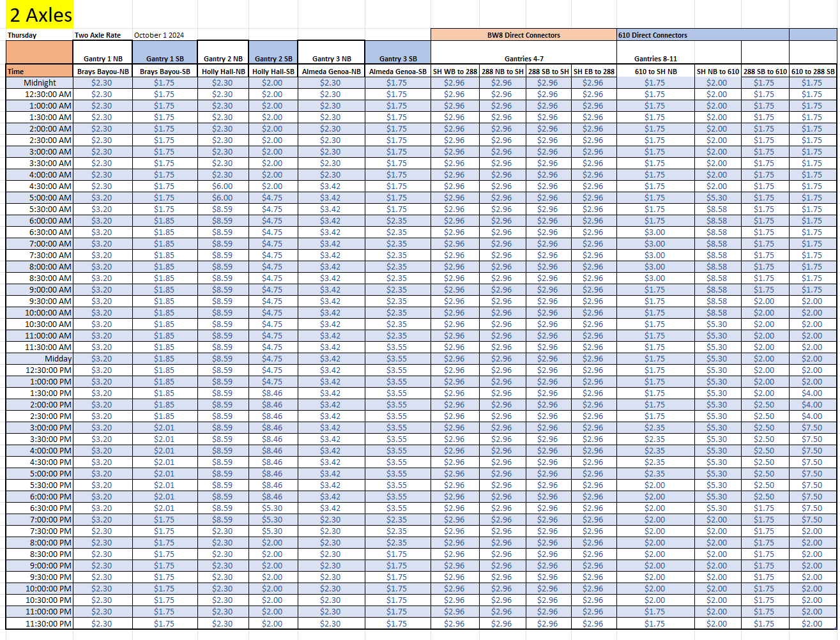This screenshot has height=640, width=840.
Task: Select $1.85 Brays Bayou-SB at 6:00:00 AM
Action: 165,221
